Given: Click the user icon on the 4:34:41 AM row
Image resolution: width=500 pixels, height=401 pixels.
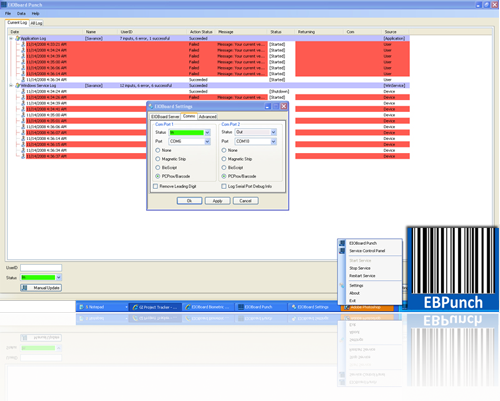Looking at the screenshot, I should pyautogui.click(x=23, y=109).
